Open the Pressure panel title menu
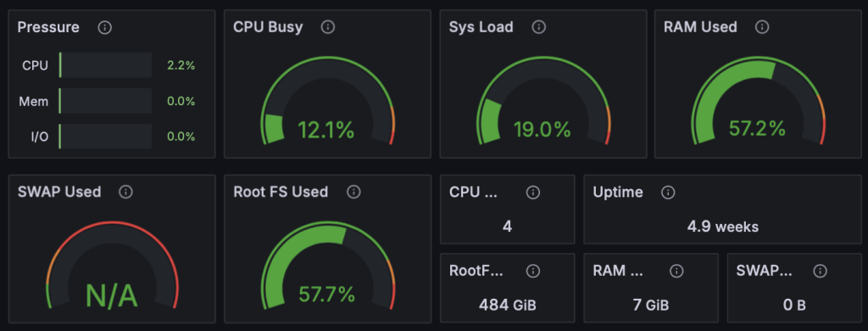Screen dimensions: 868x331 [48, 27]
